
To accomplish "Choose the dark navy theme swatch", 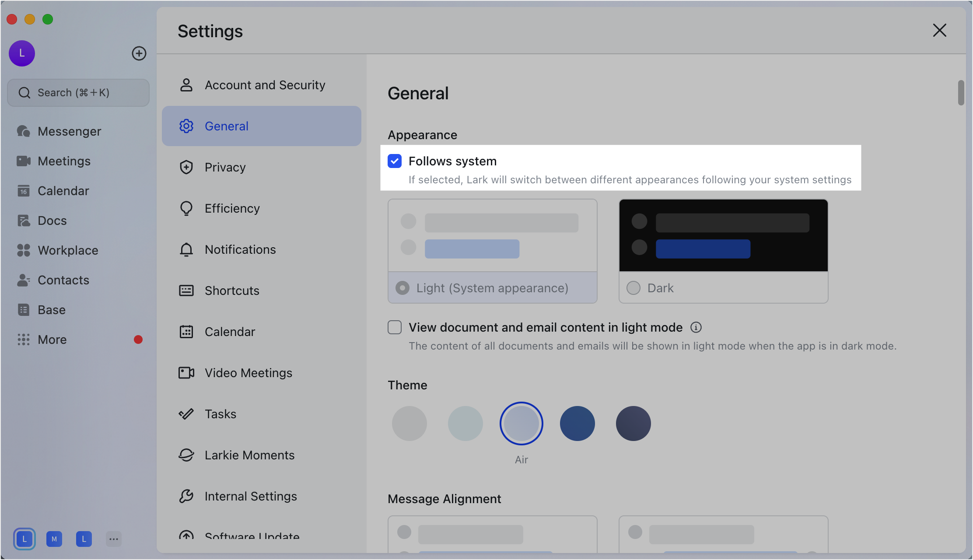I will click(x=633, y=423).
